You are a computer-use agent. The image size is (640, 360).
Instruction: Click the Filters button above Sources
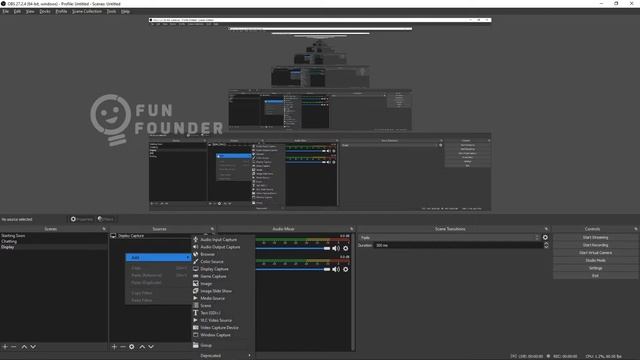point(106,219)
